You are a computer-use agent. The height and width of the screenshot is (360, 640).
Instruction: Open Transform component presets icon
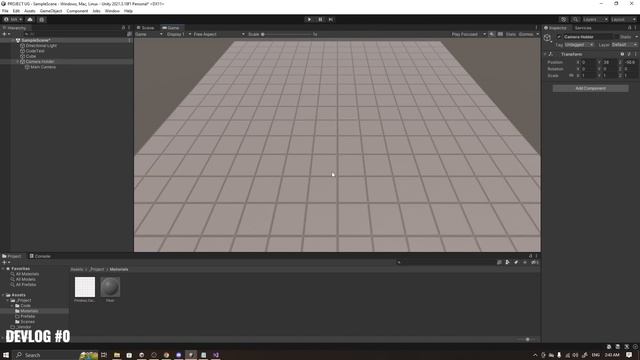click(x=629, y=54)
